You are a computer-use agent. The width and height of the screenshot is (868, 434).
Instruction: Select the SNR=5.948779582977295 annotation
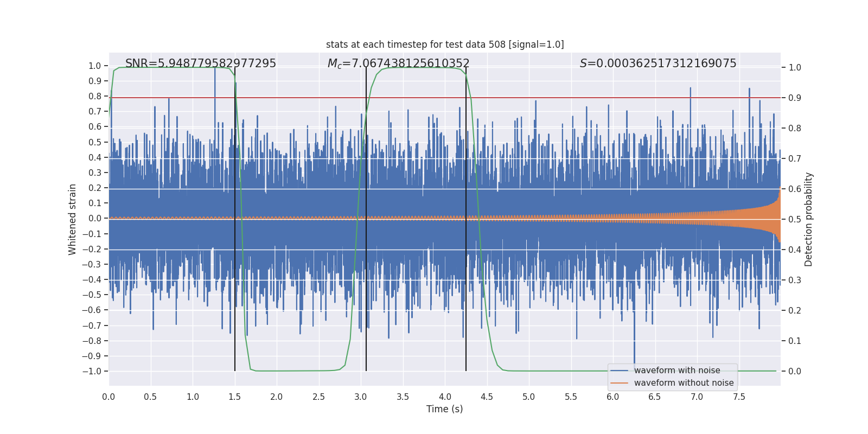201,63
